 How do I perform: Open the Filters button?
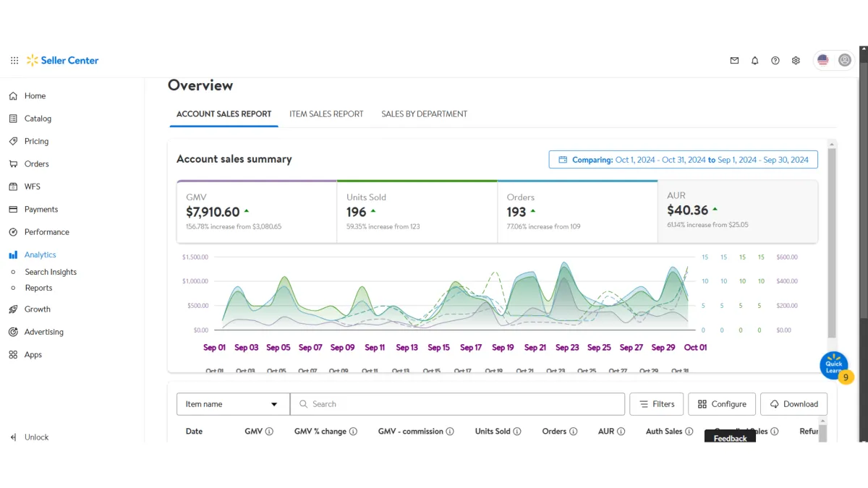click(656, 404)
